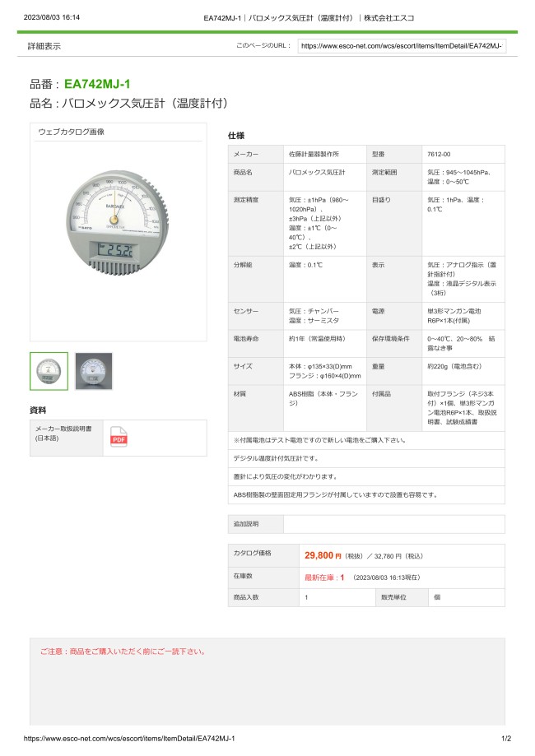Click the red 最新在庫 stock text
Screen dimensions: 535x756
tap(324, 577)
